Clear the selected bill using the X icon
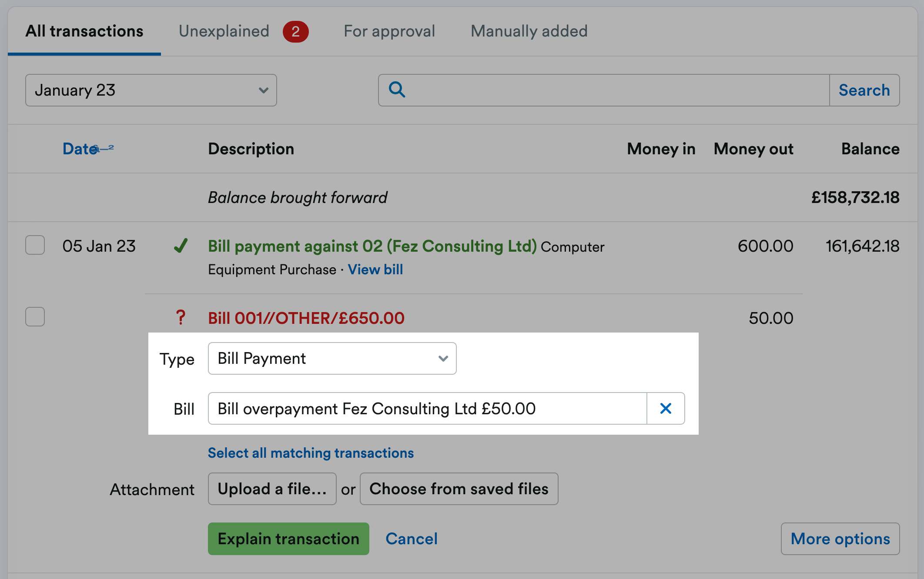Viewport: 924px width, 579px height. click(666, 408)
